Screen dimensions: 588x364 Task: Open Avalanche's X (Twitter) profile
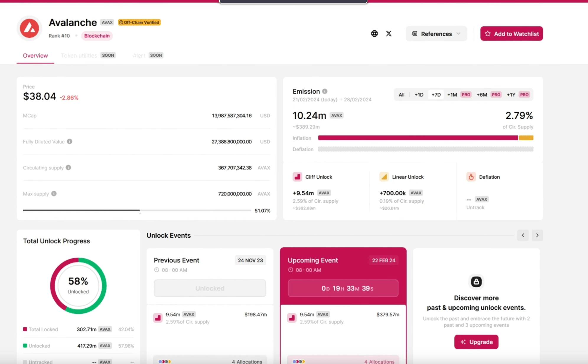coord(389,33)
